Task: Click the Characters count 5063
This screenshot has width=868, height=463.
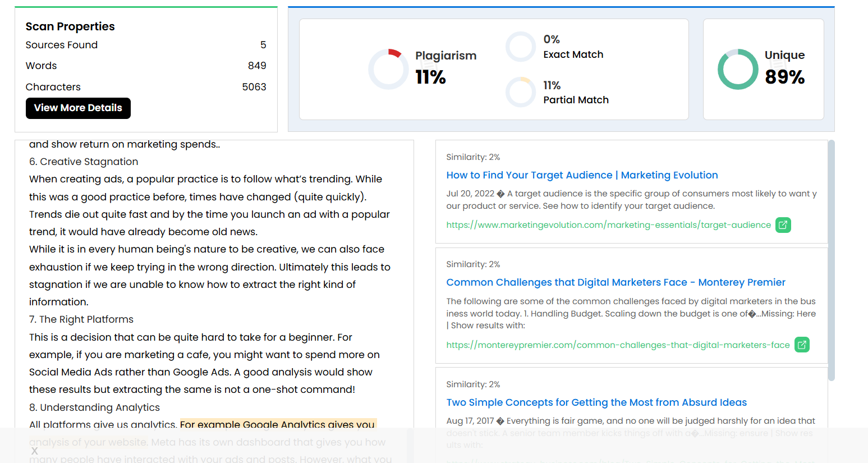Action: 254,87
